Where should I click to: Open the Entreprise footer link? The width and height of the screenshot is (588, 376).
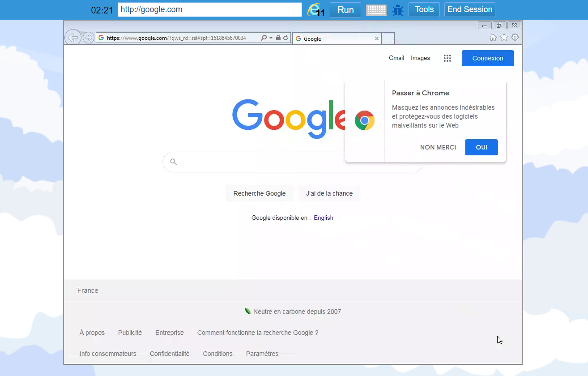(x=170, y=333)
